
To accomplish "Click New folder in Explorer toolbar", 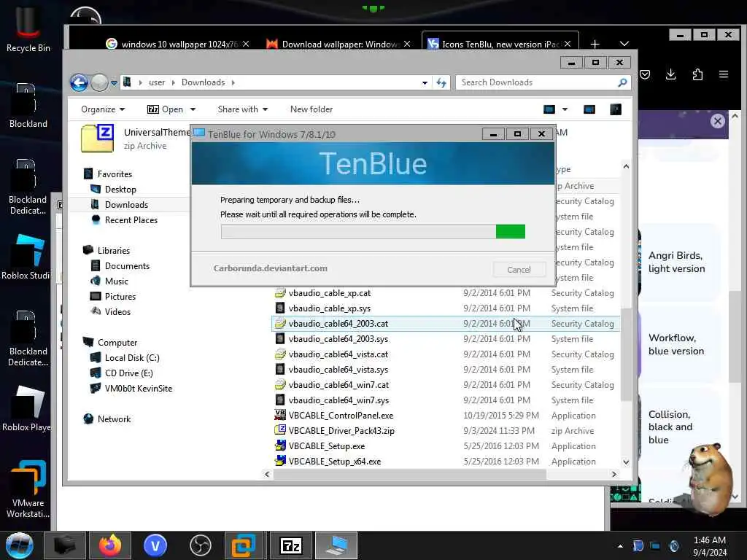I will point(311,109).
